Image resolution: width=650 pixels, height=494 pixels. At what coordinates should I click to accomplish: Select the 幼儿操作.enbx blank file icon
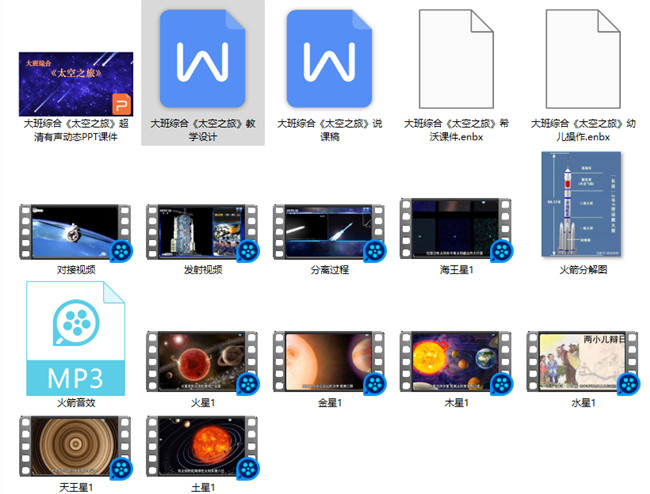[x=583, y=60]
